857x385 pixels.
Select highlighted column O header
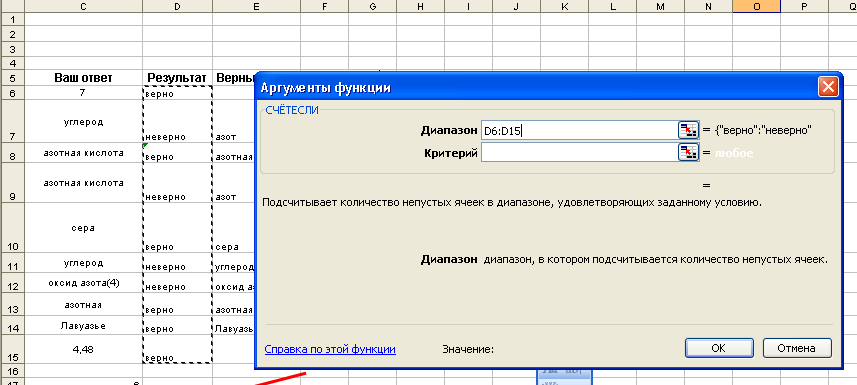[x=756, y=6]
